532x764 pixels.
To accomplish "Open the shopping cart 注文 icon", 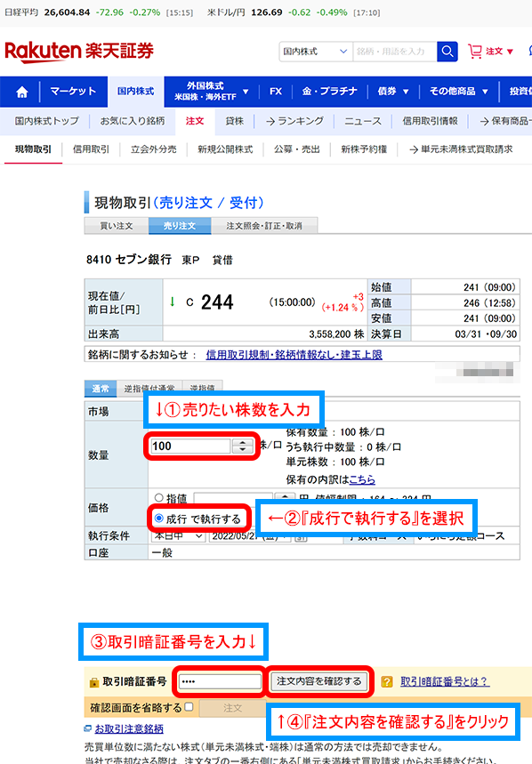I will pos(474,52).
